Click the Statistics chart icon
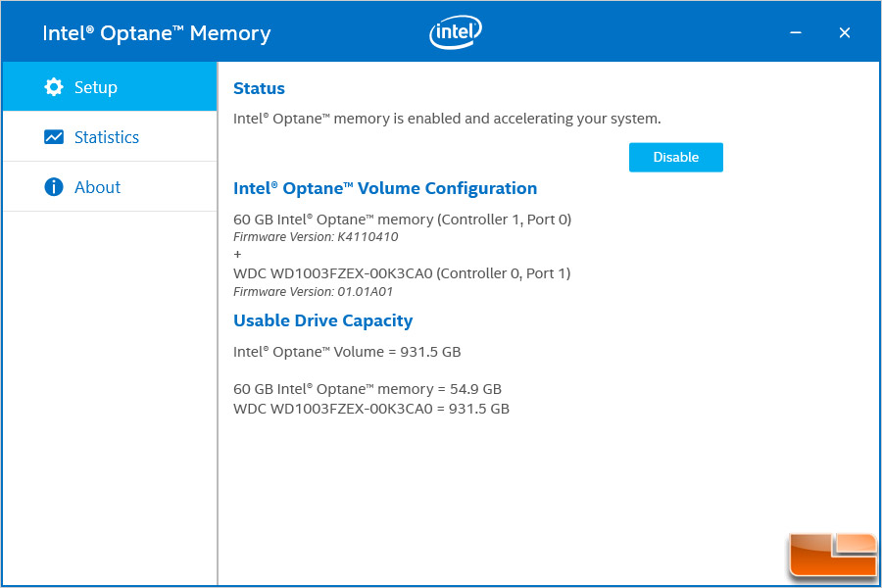The width and height of the screenshot is (882, 588). [x=54, y=137]
